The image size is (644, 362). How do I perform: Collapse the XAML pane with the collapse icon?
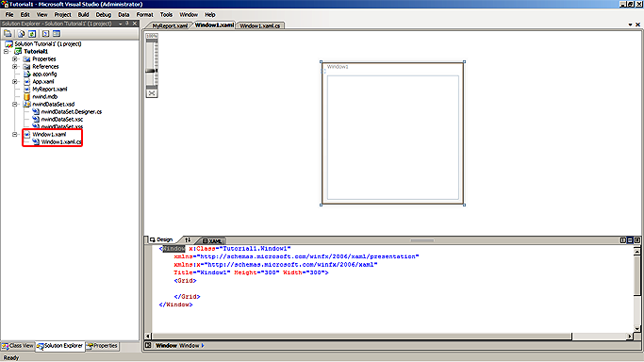click(637, 240)
